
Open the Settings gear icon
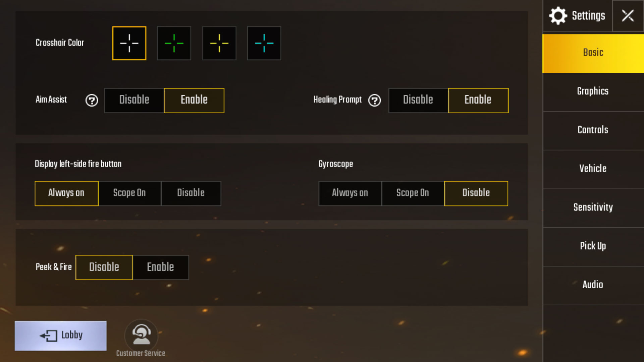pos(558,16)
